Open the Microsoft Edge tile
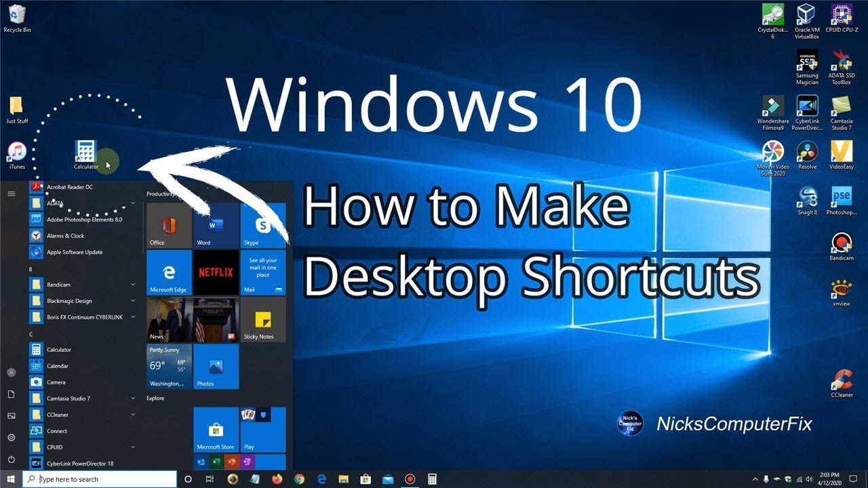The height and width of the screenshot is (488, 868). [x=169, y=272]
